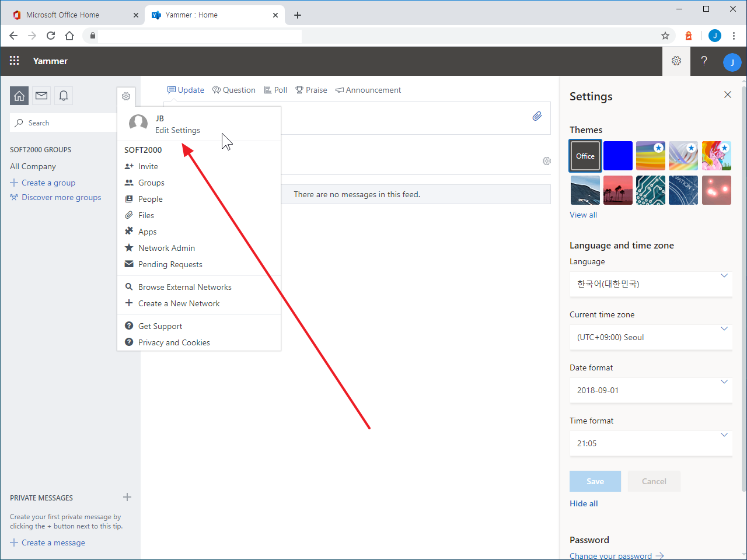
Task: Open the Inbox
Action: tap(41, 95)
